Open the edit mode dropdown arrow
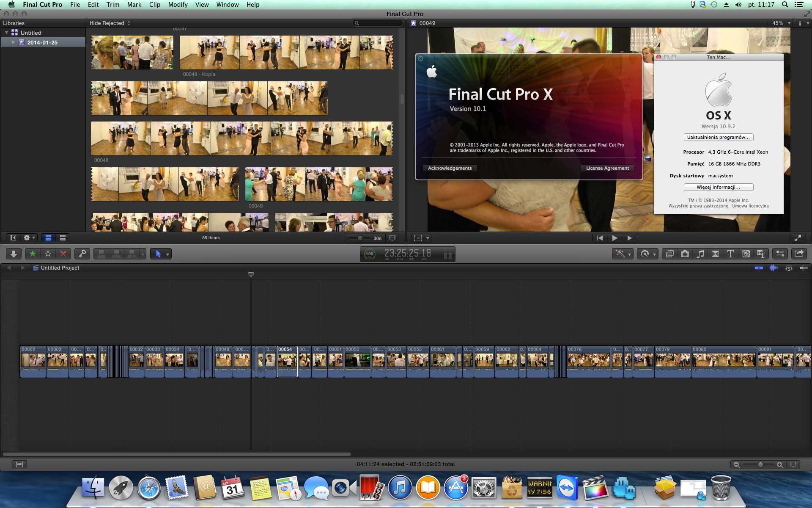 pyautogui.click(x=143, y=254)
